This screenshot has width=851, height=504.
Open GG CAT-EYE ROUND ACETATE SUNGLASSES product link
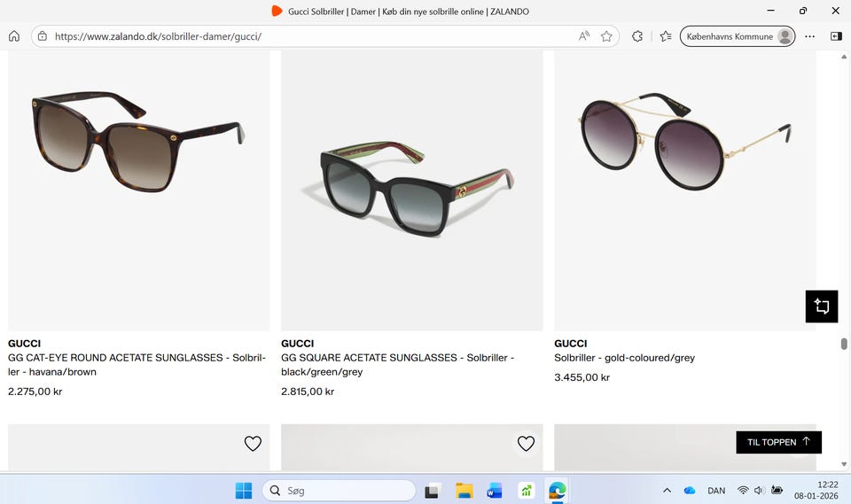tap(137, 365)
